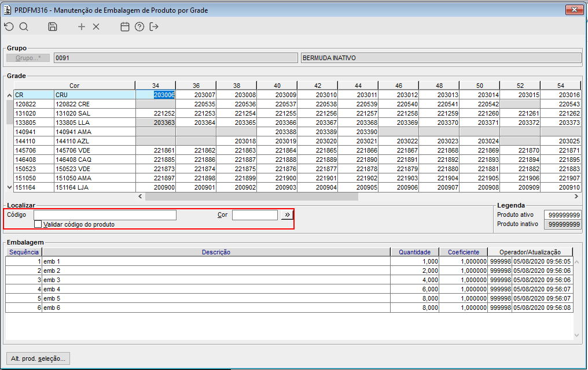Select cell 203006 in CRU row
This screenshot has height=370, width=588.
[156, 95]
